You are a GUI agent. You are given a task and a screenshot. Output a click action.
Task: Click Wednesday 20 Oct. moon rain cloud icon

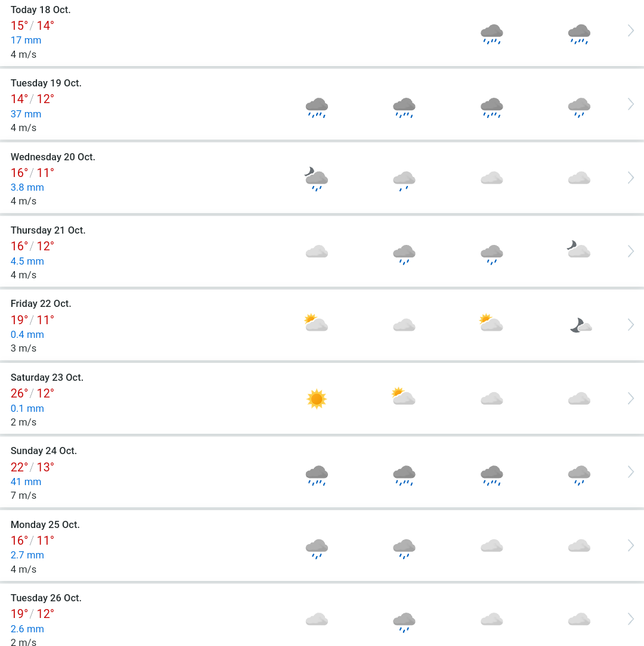(x=316, y=179)
